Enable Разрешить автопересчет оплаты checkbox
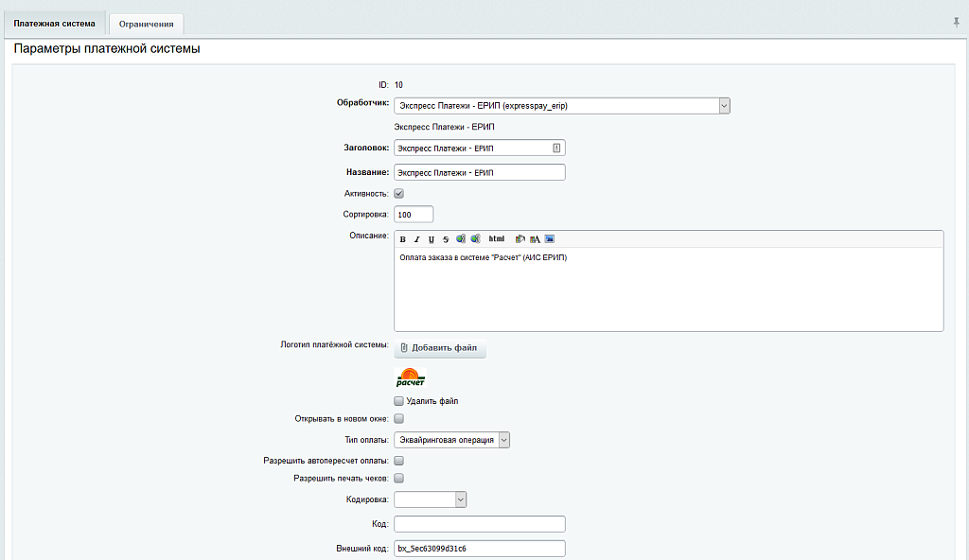 tap(398, 461)
